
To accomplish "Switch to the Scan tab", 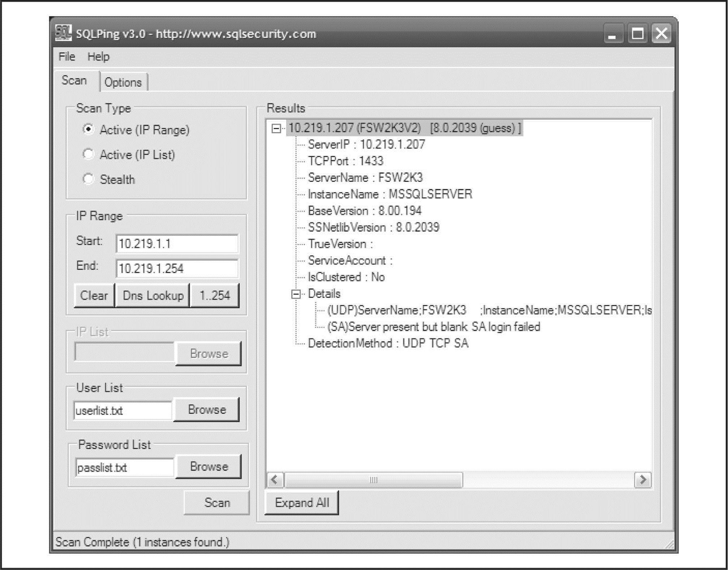I will [74, 80].
